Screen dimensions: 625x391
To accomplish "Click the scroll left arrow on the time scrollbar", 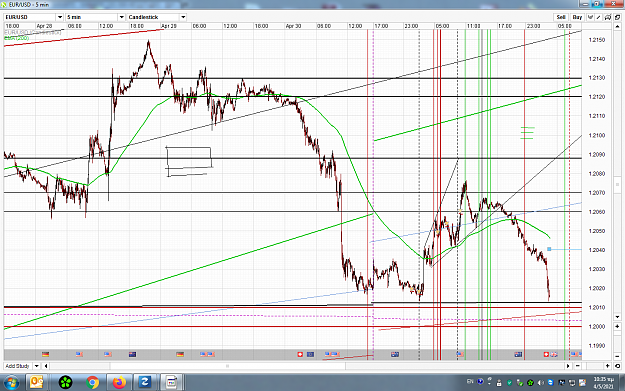I will (46, 366).
